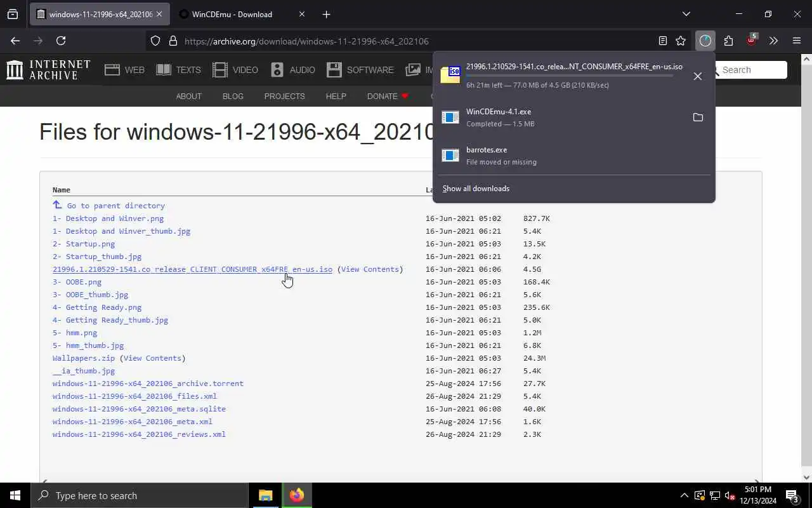The height and width of the screenshot is (508, 812).
Task: Cancel the ISO download in progress
Action: (x=698, y=76)
